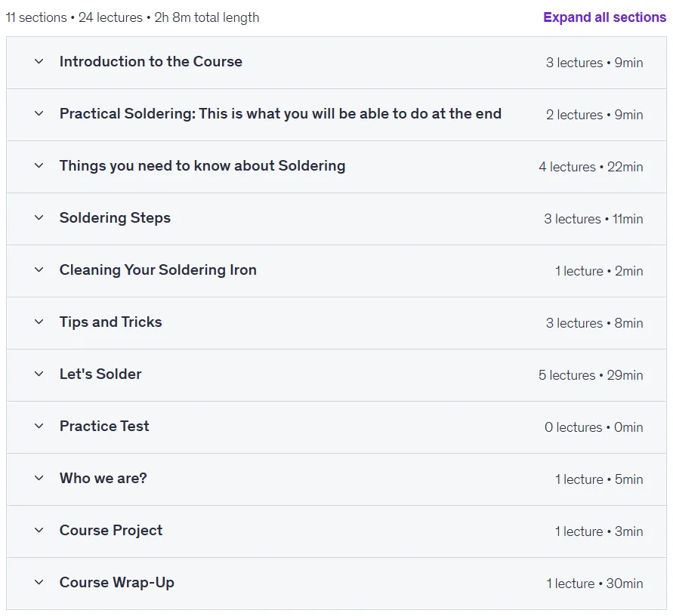Screen dimensions: 673x616
Task: Open the Let's Solder section title
Action: tap(100, 374)
